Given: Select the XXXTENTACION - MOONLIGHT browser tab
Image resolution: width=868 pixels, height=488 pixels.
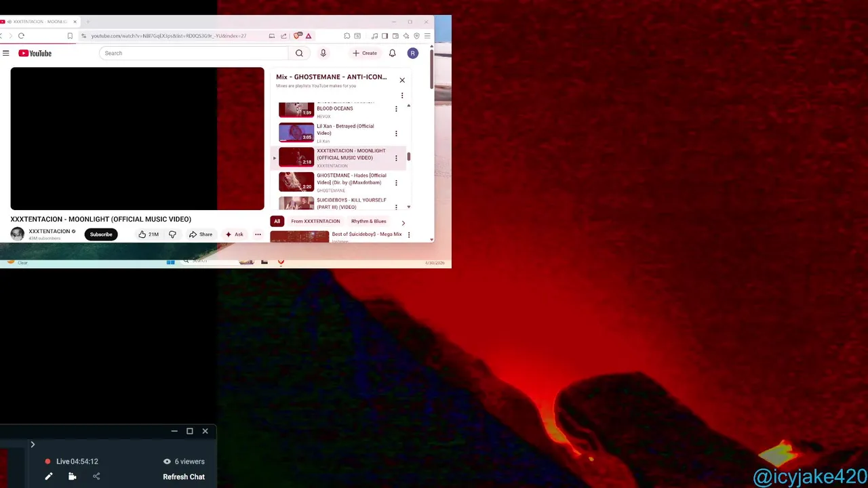Looking at the screenshot, I should (39, 22).
